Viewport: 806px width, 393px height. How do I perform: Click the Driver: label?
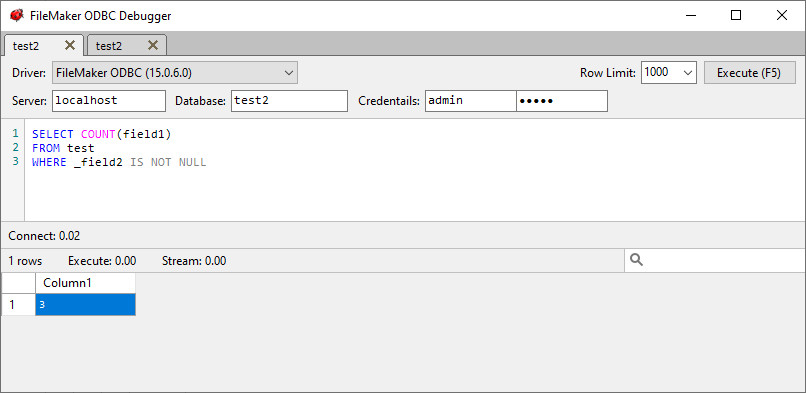29,73
